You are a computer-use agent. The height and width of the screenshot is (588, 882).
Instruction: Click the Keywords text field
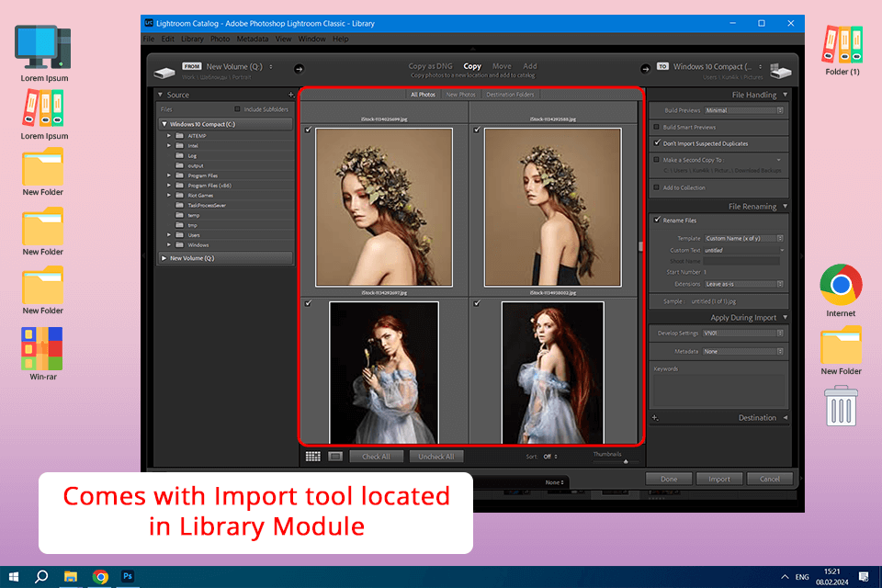(x=718, y=390)
